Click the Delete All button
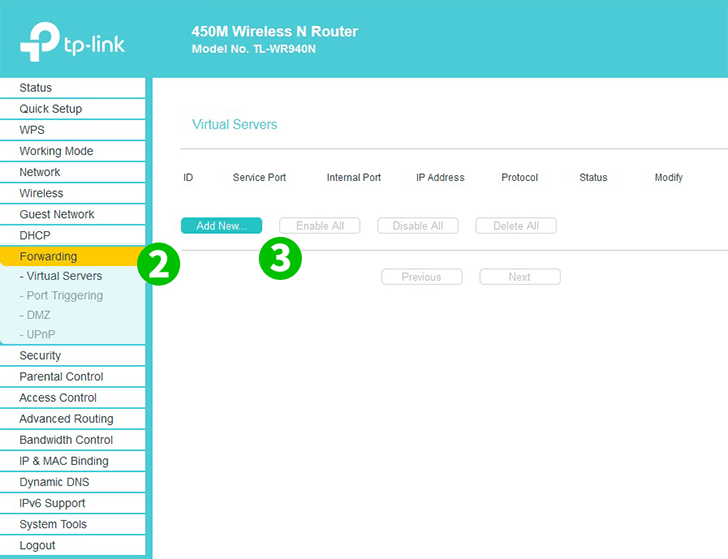The width and height of the screenshot is (728, 559). click(515, 226)
